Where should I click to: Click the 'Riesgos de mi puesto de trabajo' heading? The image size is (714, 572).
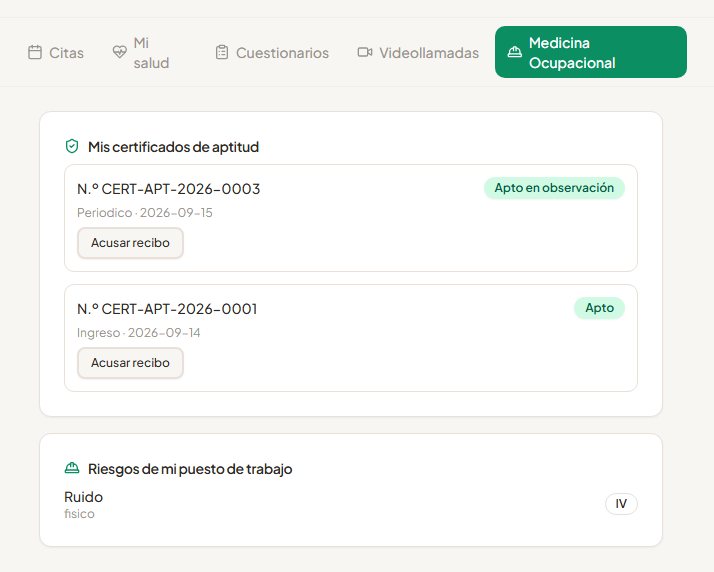point(190,469)
